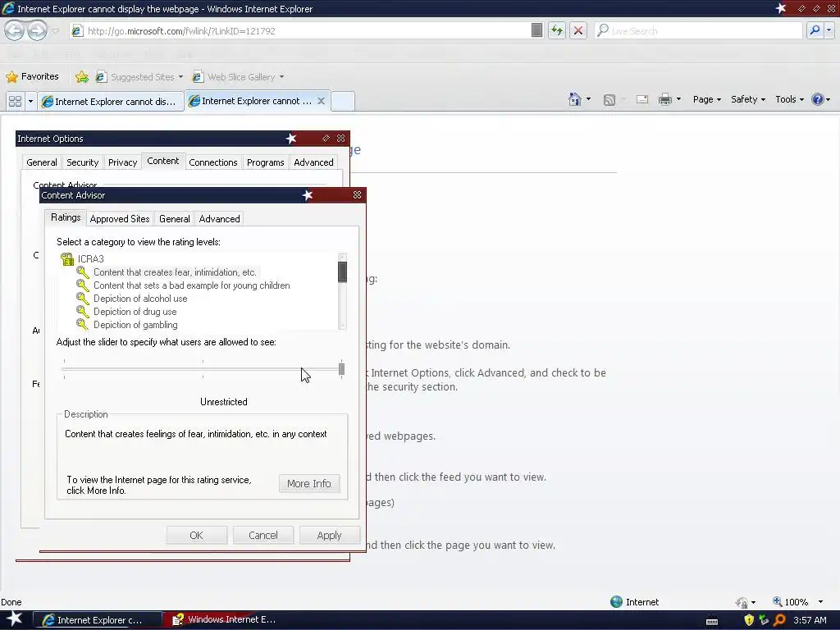
Task: Click the browser Forward arrow button
Action: pyautogui.click(x=37, y=30)
